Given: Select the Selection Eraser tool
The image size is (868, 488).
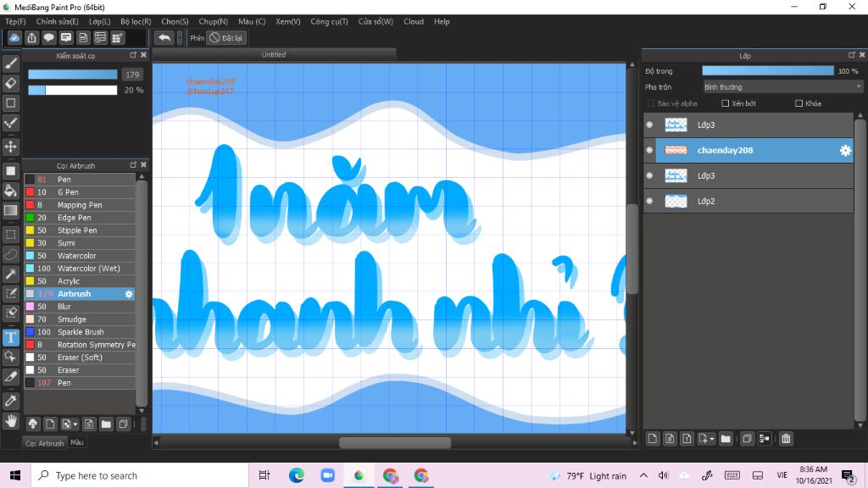Looking at the screenshot, I should tap(10, 313).
